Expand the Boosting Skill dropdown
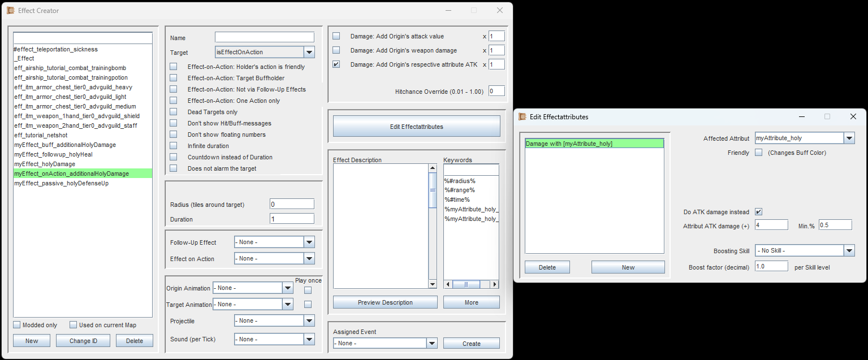868x360 pixels. (805, 250)
